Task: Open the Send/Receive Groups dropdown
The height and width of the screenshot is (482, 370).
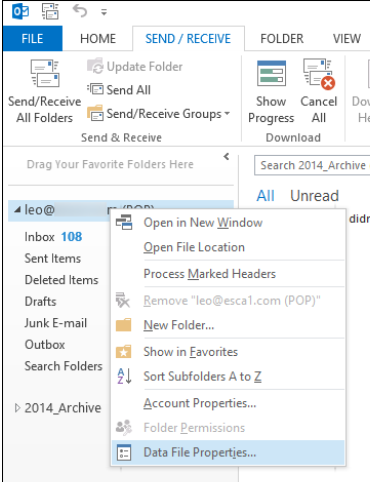Action: pyautogui.click(x=158, y=114)
